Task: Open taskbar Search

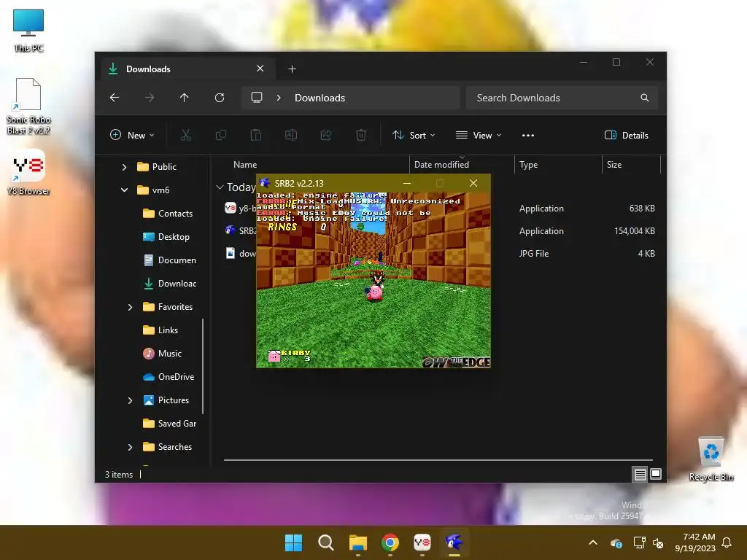Action: [326, 542]
